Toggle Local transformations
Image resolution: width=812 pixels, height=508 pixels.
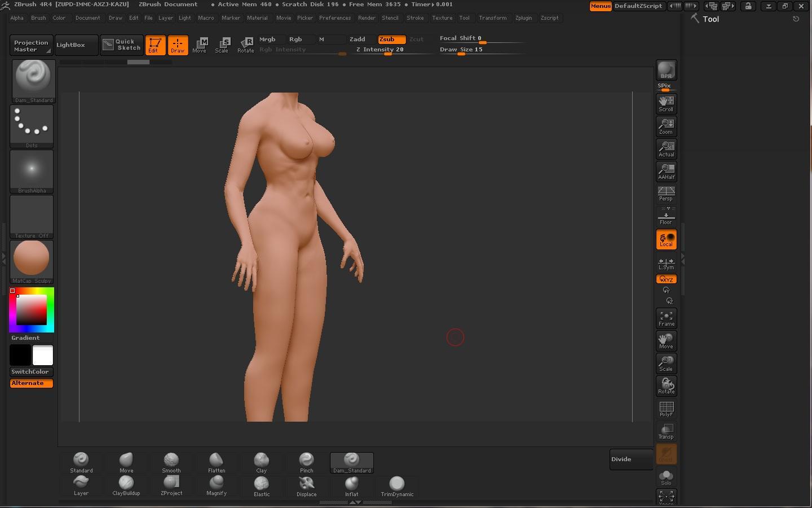click(666, 239)
